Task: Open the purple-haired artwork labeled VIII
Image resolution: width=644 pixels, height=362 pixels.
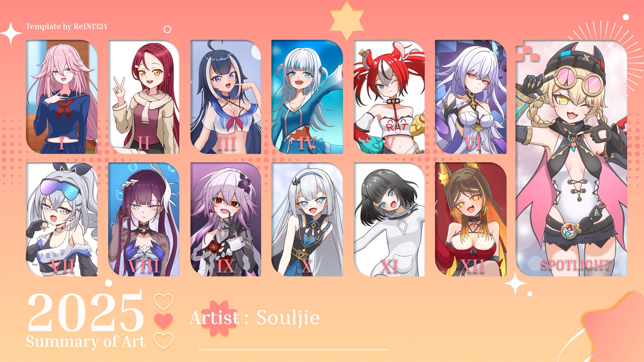Action: tap(144, 219)
